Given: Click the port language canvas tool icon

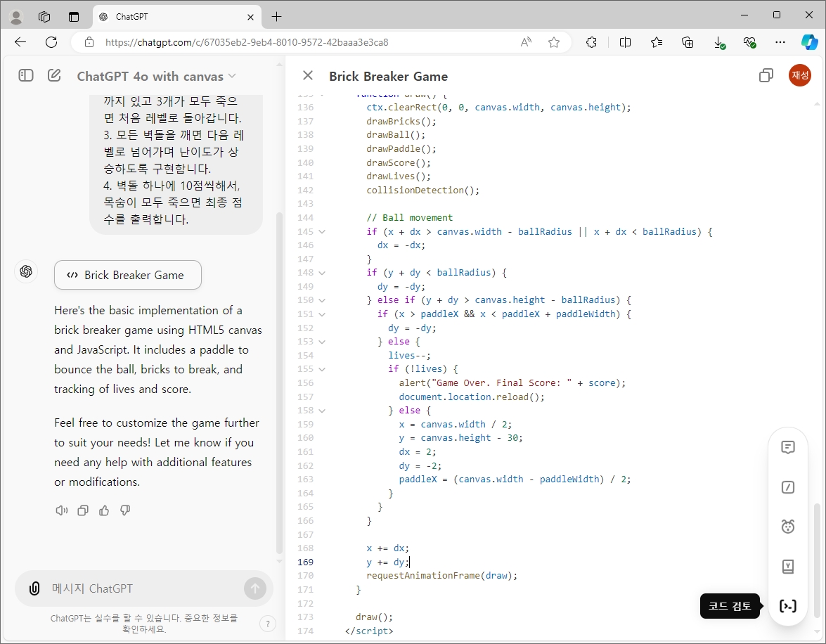Looking at the screenshot, I should (x=788, y=567).
